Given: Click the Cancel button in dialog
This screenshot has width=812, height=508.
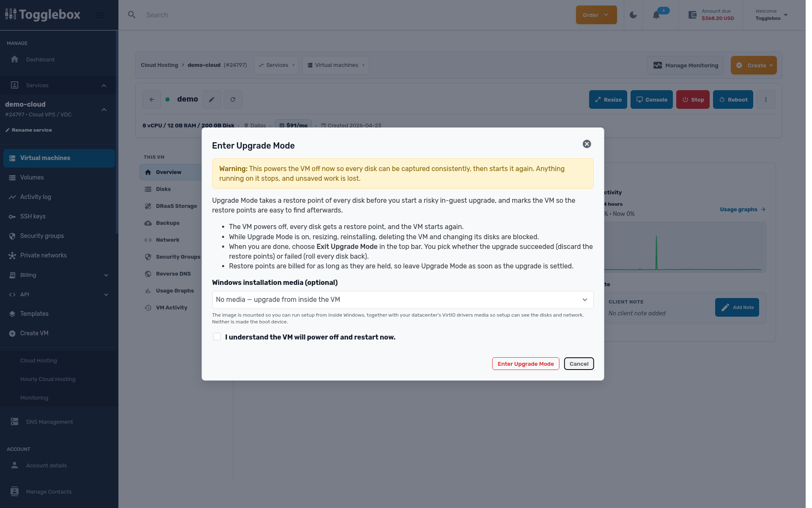Looking at the screenshot, I should [x=579, y=364].
